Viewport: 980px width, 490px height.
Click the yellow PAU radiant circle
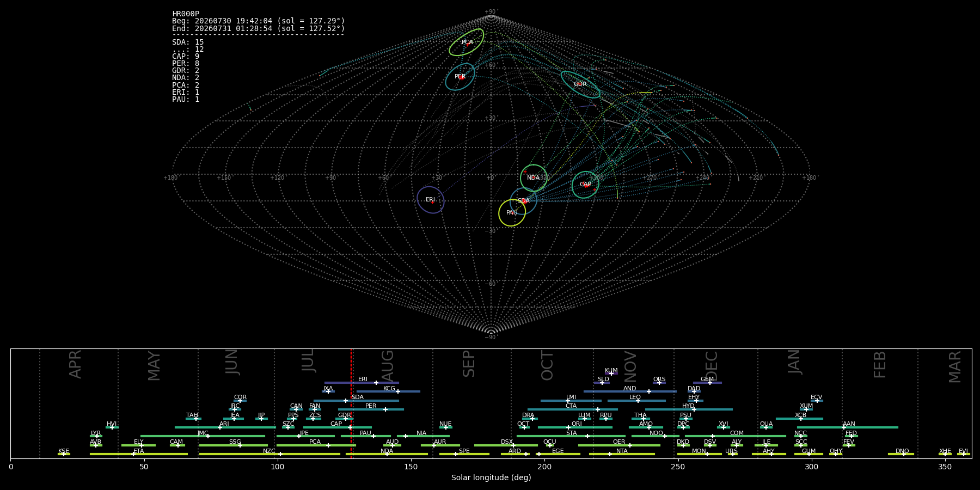point(512,213)
